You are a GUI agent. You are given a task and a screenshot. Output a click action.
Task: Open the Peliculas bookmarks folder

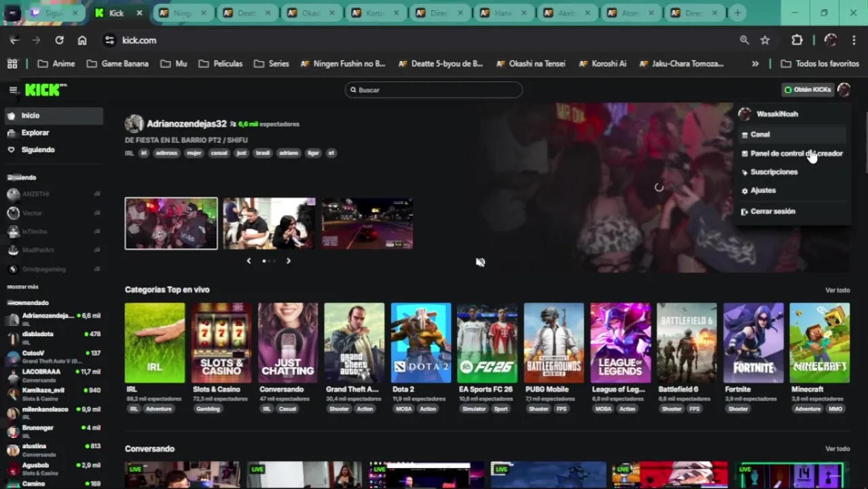pos(221,64)
